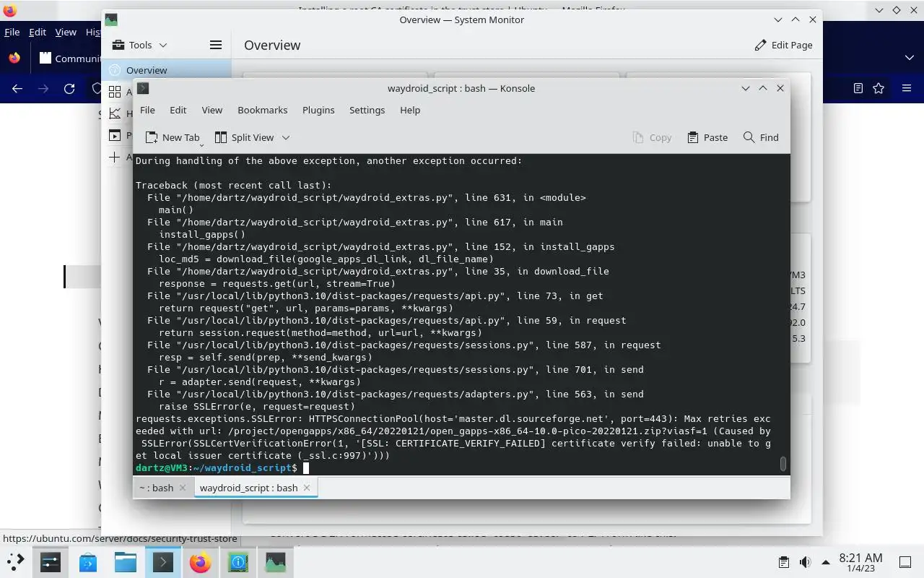Click the Firefox Reload page button
Screen dimensions: 924x578
coord(69,88)
